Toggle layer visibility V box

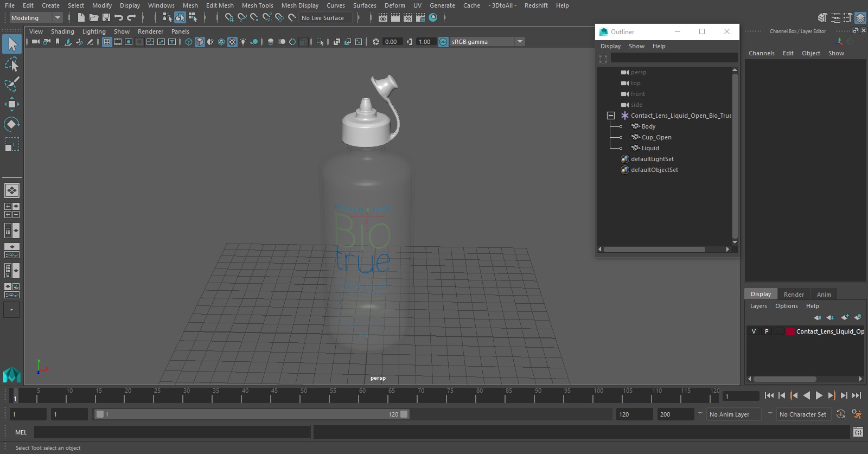point(754,331)
